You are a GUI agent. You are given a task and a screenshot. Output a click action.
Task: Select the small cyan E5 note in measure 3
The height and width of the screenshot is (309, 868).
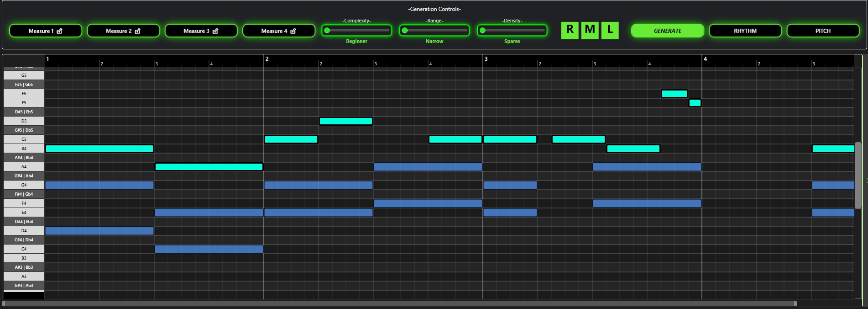(695, 103)
